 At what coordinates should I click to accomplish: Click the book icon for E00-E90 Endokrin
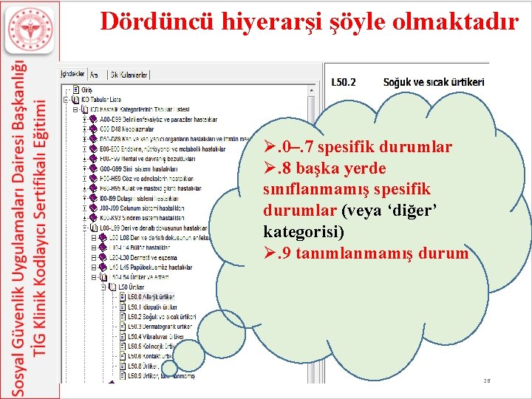point(93,149)
